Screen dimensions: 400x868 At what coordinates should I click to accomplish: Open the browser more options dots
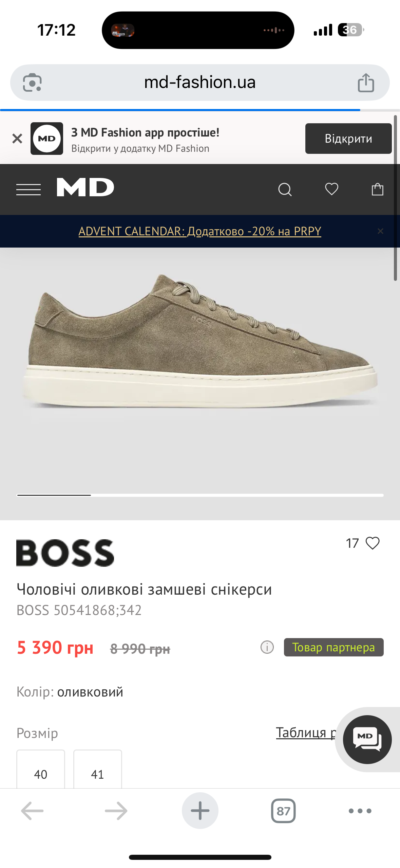tap(360, 811)
